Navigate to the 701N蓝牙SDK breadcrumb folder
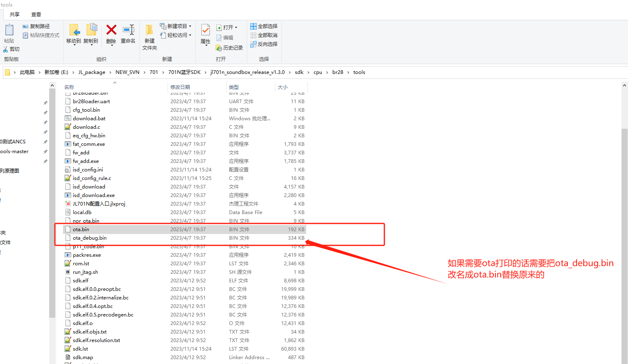628x364 pixels. click(x=185, y=72)
